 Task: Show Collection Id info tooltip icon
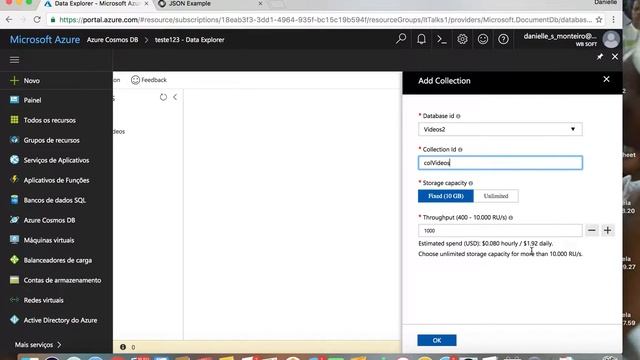(460, 150)
